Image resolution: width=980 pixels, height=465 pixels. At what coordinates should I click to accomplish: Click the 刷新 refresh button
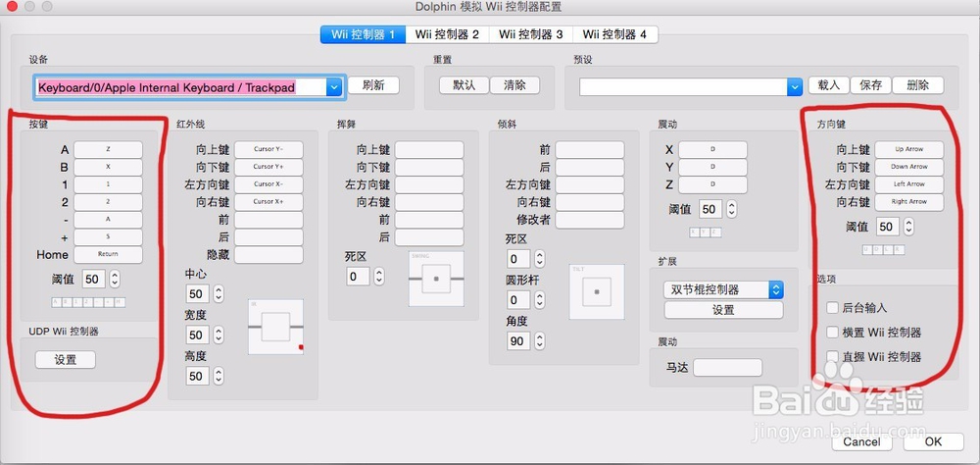373,85
